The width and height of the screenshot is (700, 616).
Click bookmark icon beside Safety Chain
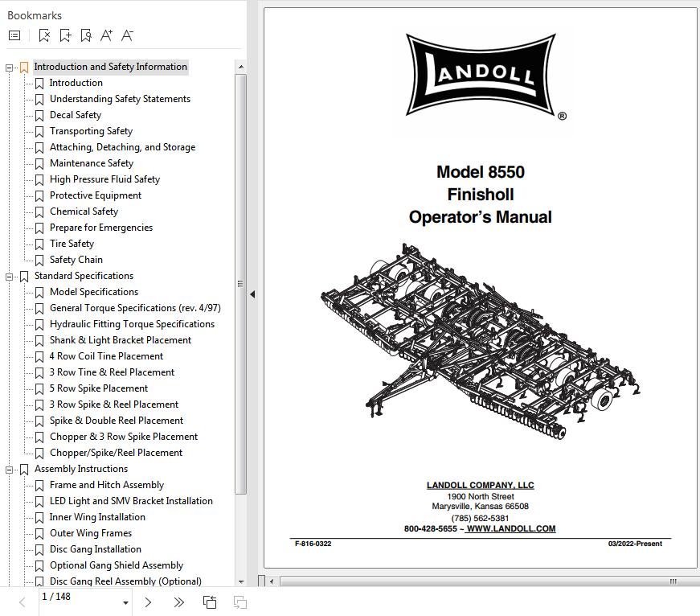[x=39, y=261]
